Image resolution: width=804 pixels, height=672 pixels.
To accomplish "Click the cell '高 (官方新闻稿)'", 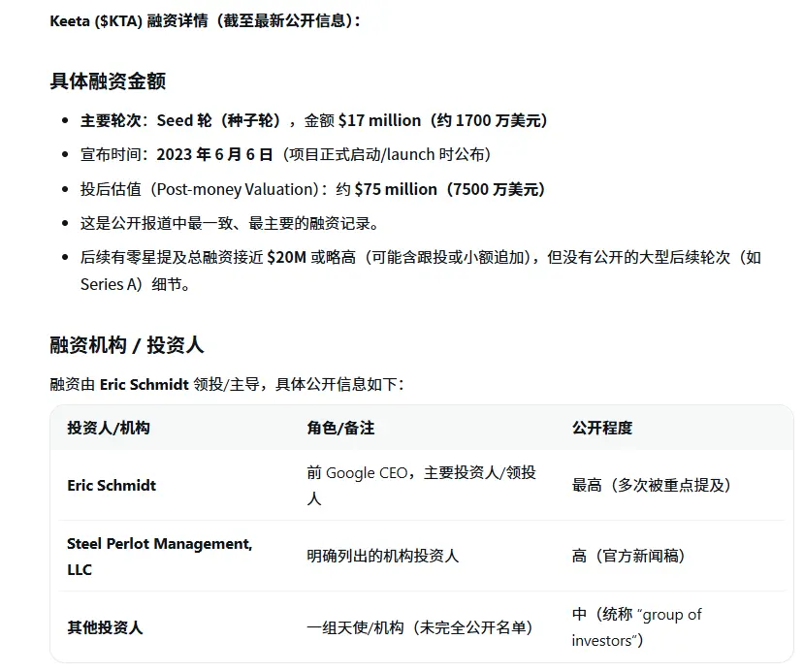I will 628,557.
